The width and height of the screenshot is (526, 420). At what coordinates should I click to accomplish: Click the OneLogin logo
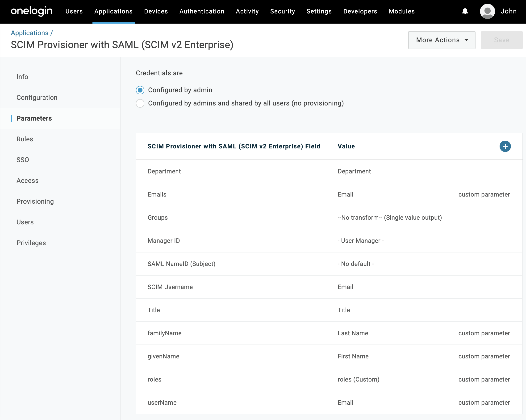31,11
